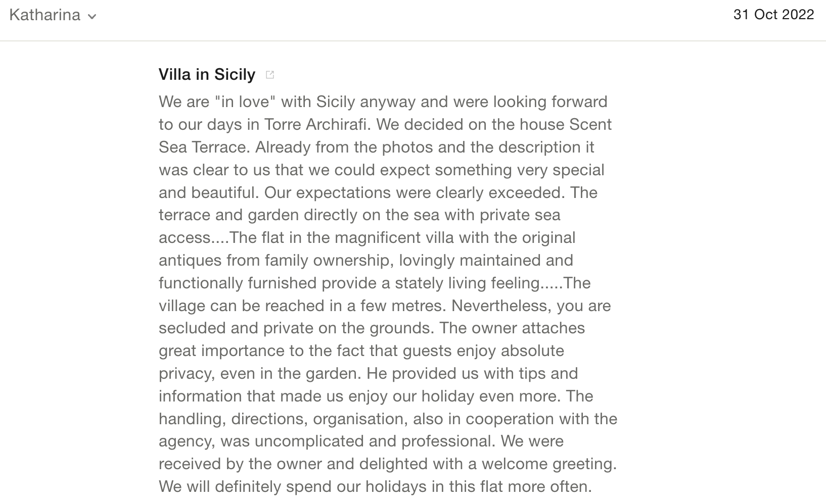This screenshot has height=504, width=826.
Task: Open the Villa in Sicily listing title
Action: [x=207, y=75]
